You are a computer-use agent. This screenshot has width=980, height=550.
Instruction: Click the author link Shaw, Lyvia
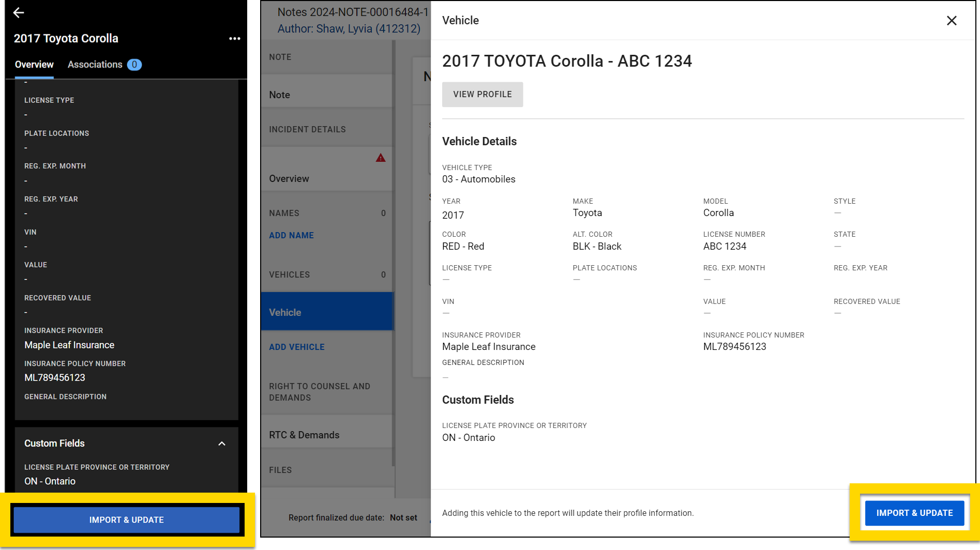349,29
